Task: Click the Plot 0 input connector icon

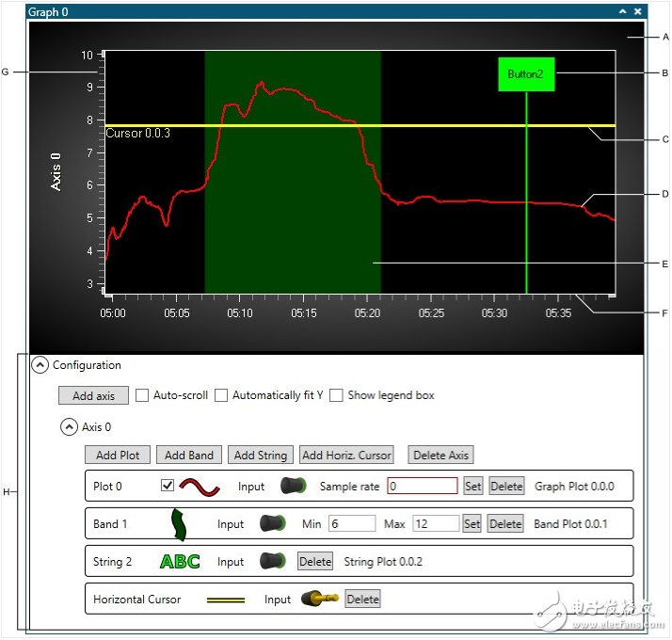Action: (295, 487)
